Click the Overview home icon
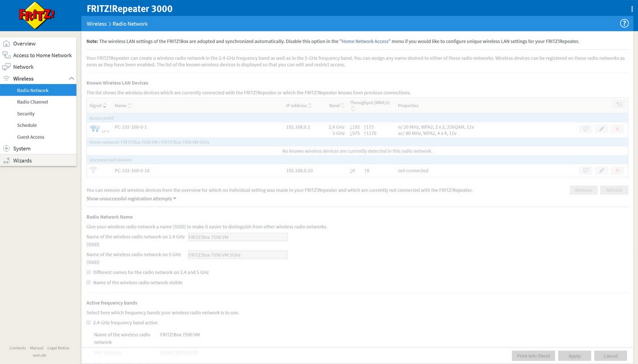The image size is (638, 364). [x=6, y=43]
